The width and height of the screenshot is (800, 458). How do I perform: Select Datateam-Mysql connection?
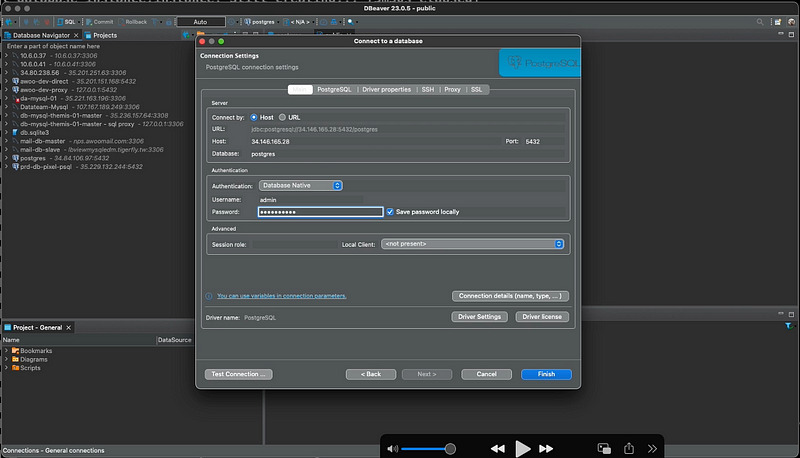tap(44, 107)
